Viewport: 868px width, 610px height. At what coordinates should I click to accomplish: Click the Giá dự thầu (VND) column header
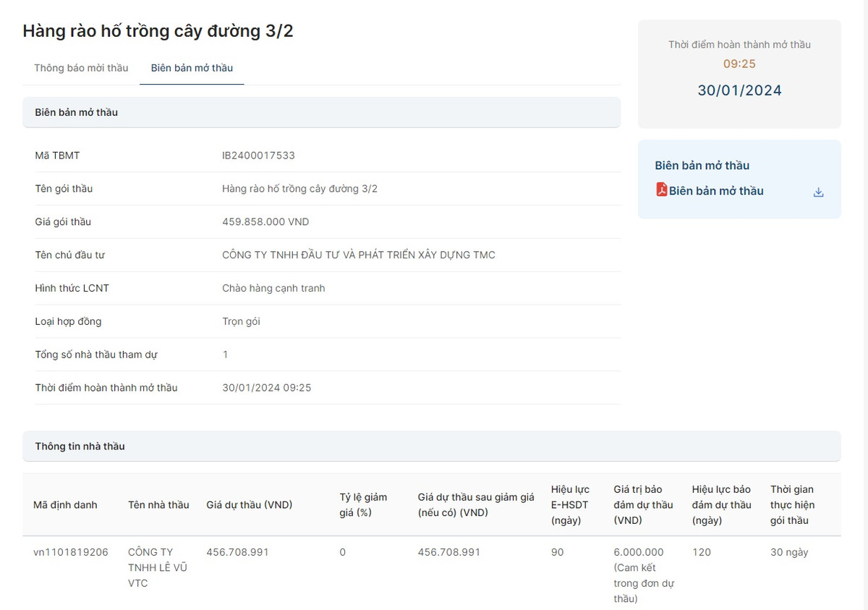coord(249,505)
